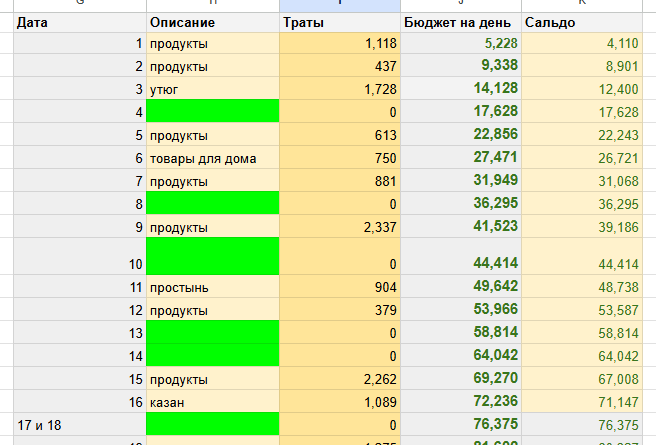
Task: Select the 'товары для дома' cell
Action: tap(213, 158)
